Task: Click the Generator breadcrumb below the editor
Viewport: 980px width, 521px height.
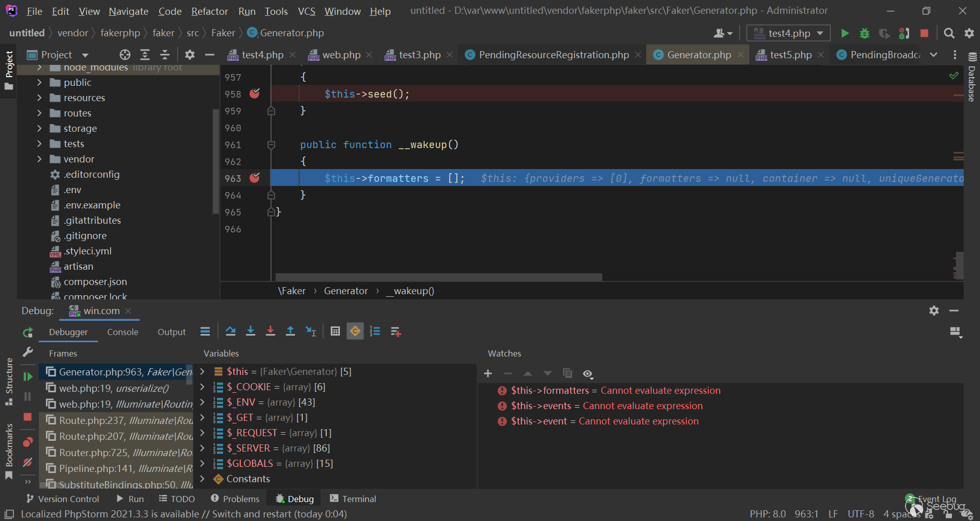Action: [346, 291]
